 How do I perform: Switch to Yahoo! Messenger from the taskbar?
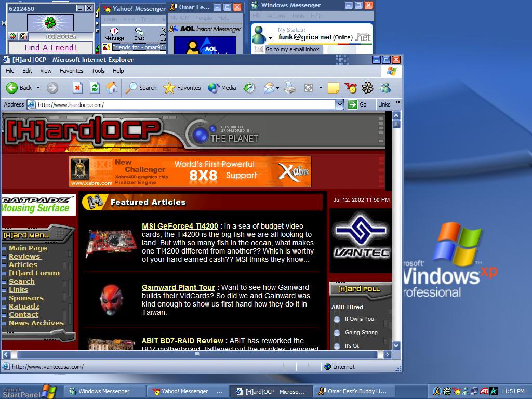coord(187,392)
